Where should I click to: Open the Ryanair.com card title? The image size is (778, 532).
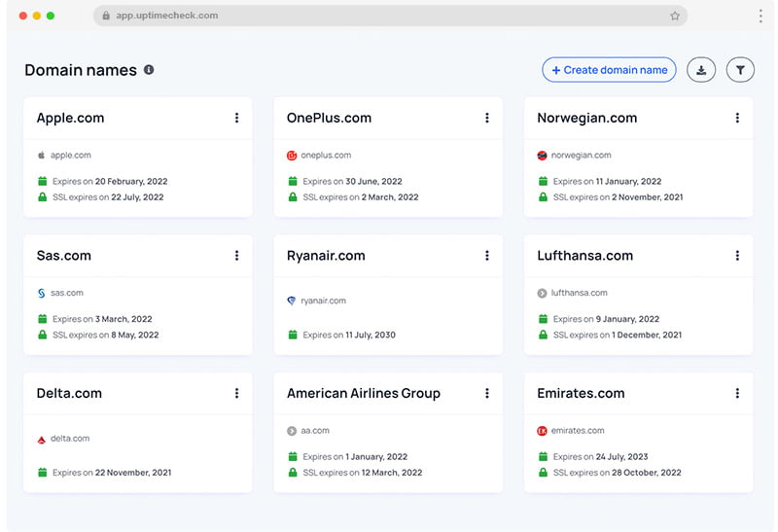click(x=326, y=256)
